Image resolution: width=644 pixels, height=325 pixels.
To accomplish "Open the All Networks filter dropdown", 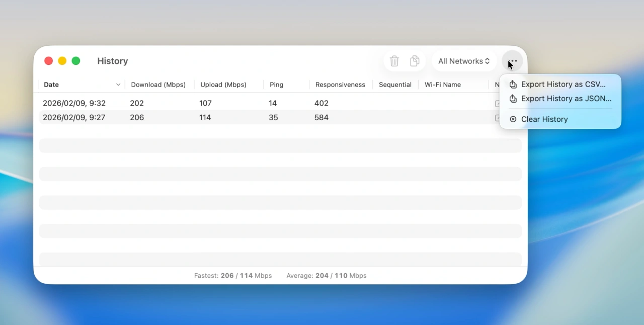I will (464, 61).
